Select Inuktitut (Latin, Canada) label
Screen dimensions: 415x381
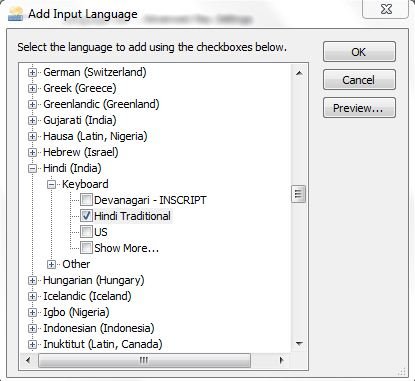[x=103, y=344]
